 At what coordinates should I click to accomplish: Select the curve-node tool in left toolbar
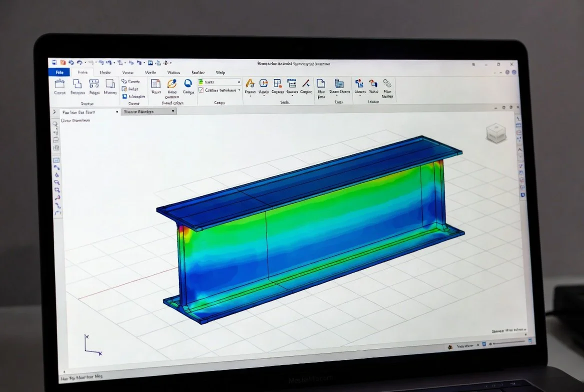(56, 167)
